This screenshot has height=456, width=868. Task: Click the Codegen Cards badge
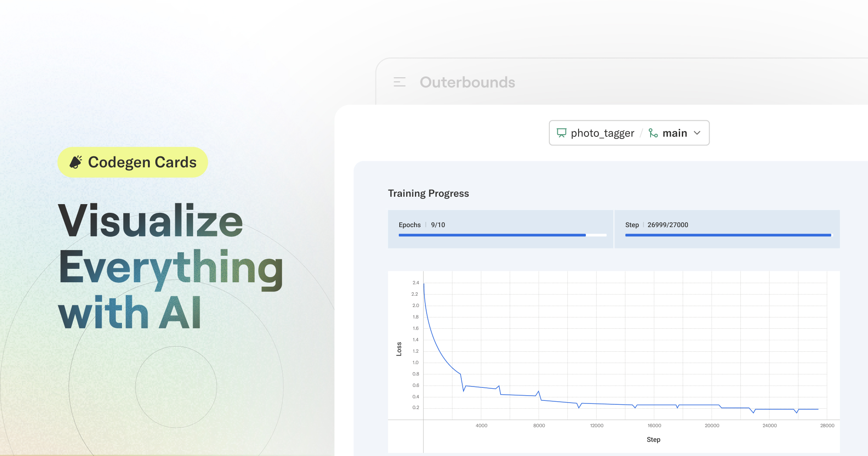133,162
